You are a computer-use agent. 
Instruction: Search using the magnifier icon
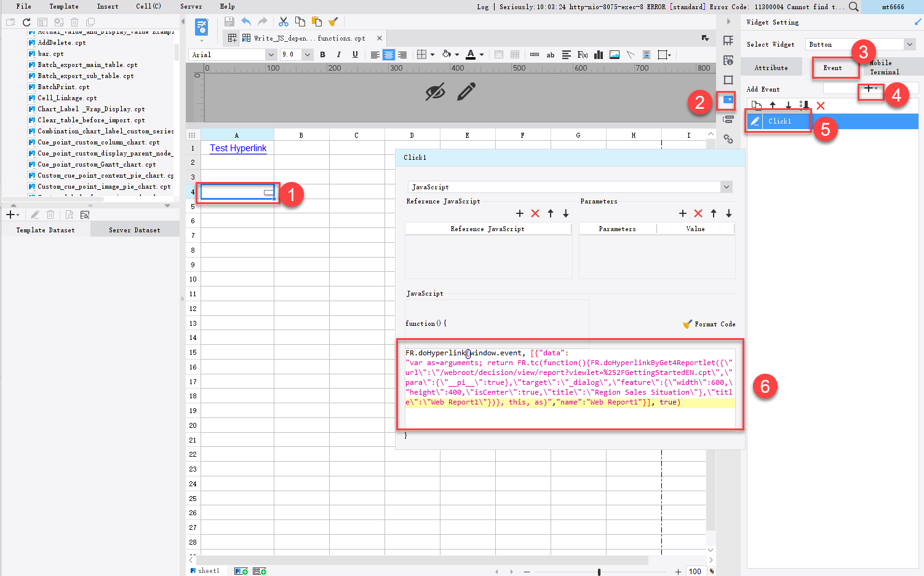tap(854, 7)
